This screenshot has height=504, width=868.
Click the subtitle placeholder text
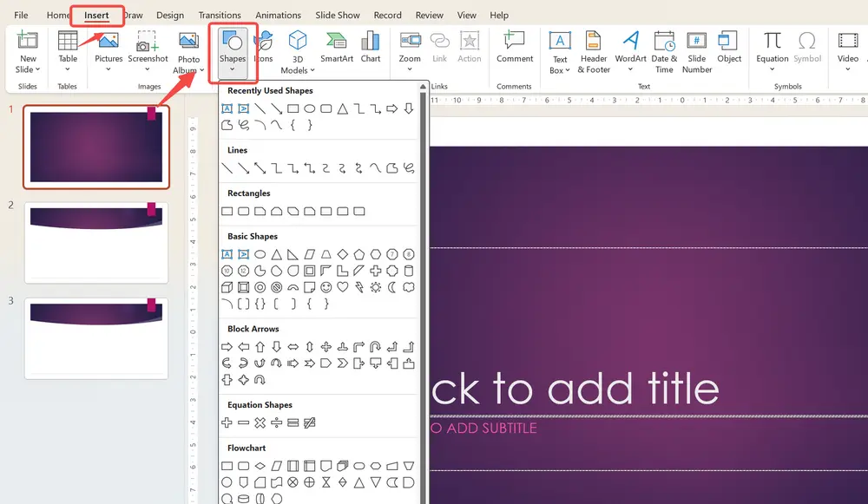coord(483,429)
